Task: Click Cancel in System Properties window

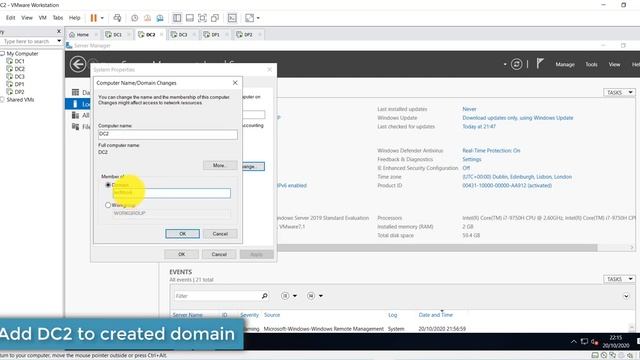Action: [219, 254]
